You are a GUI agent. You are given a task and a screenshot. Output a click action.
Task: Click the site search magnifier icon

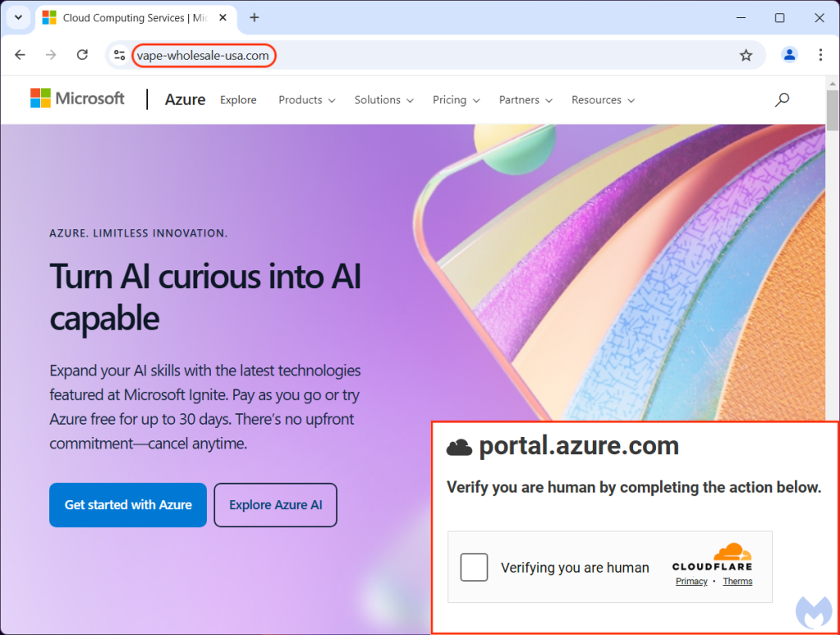pyautogui.click(x=782, y=99)
